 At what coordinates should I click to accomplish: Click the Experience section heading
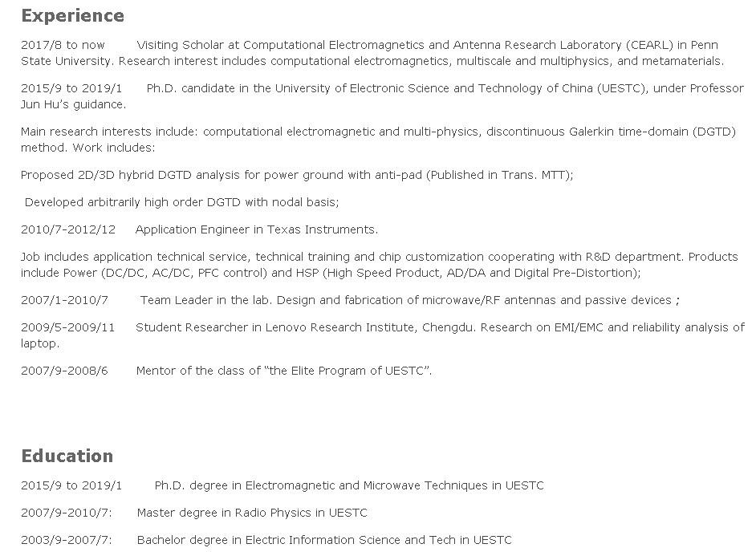tap(72, 16)
